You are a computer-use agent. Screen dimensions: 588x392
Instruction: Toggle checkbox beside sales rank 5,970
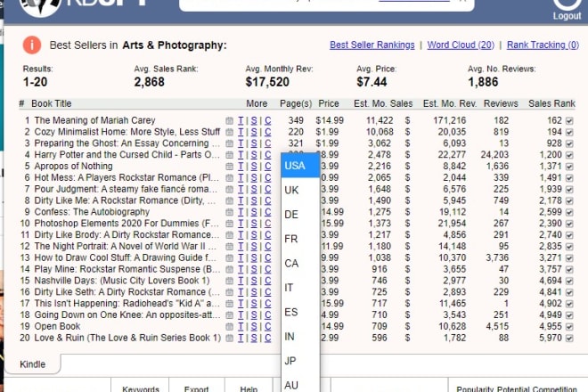569,338
